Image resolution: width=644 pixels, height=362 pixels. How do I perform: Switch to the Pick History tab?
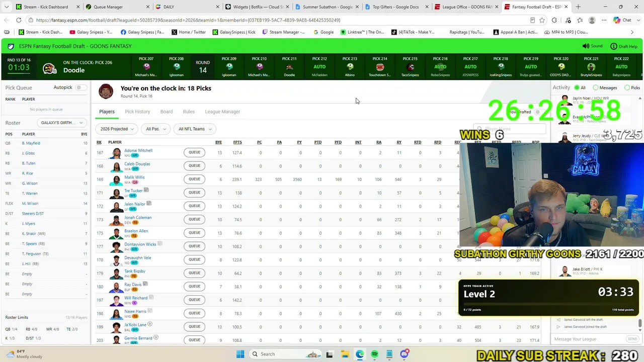[137, 112]
